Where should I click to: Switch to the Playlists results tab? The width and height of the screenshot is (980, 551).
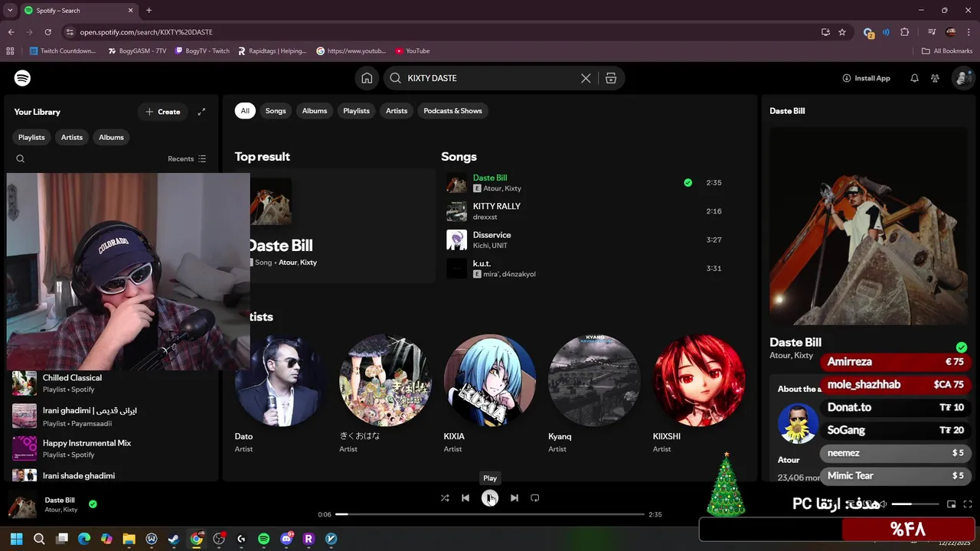(356, 111)
